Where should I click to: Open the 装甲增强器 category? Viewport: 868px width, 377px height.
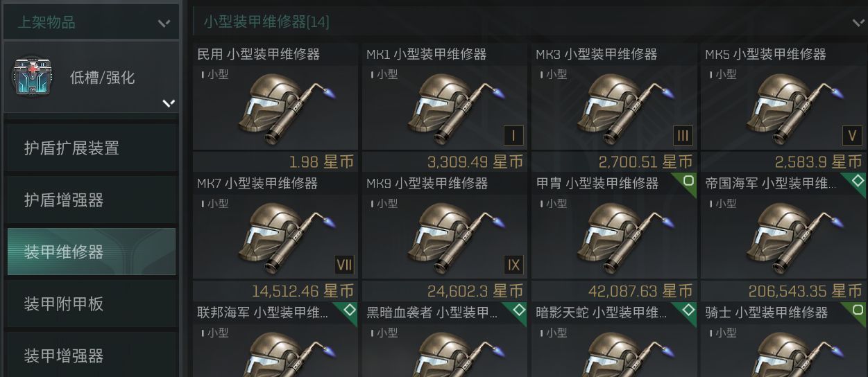[91, 355]
